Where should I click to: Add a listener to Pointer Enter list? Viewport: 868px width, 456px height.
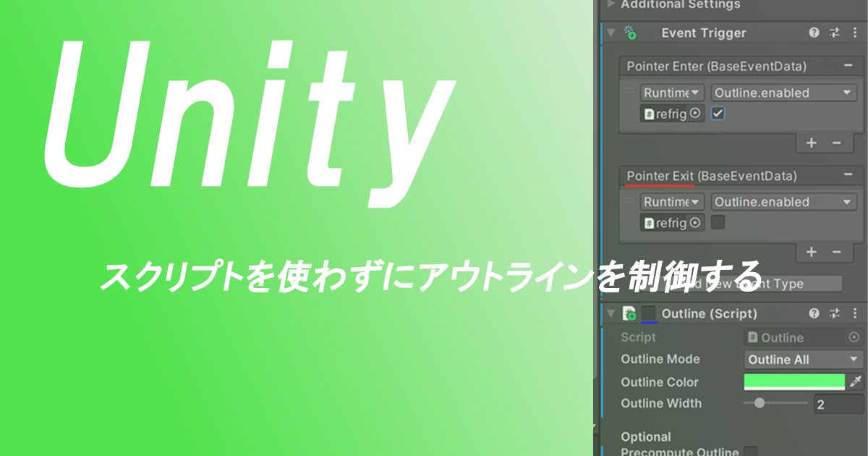point(812,143)
